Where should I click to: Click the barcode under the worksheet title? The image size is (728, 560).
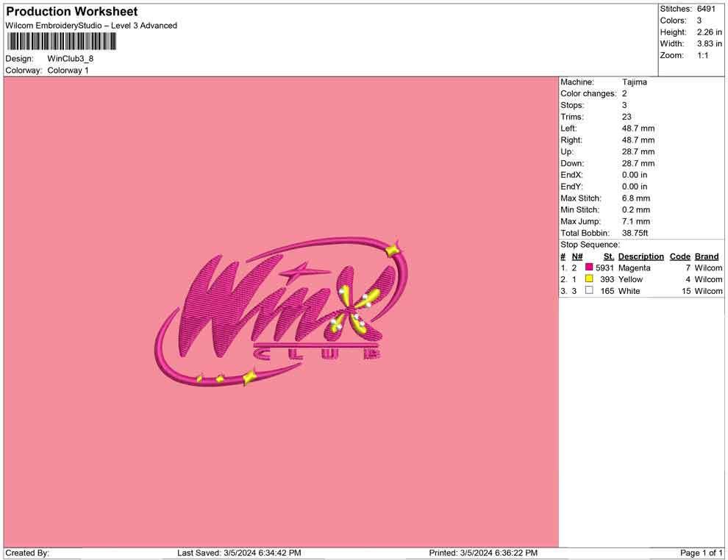click(61, 42)
